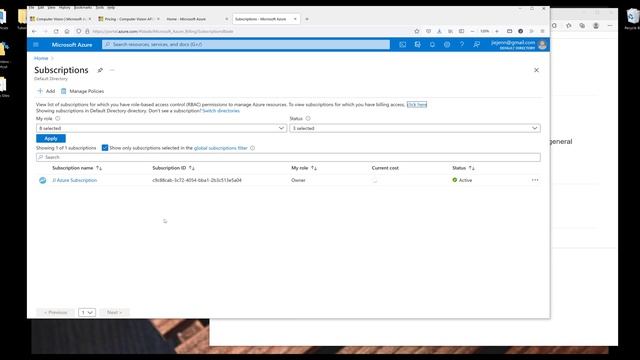Screen dimensions: 640x360
Task: Click the subscription row key icon
Action: (42, 180)
